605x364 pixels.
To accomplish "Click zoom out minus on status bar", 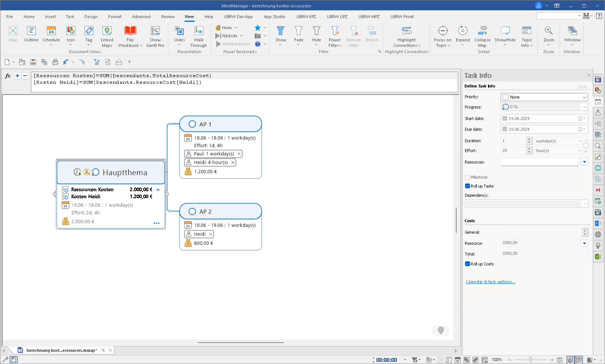I will click(x=509, y=360).
